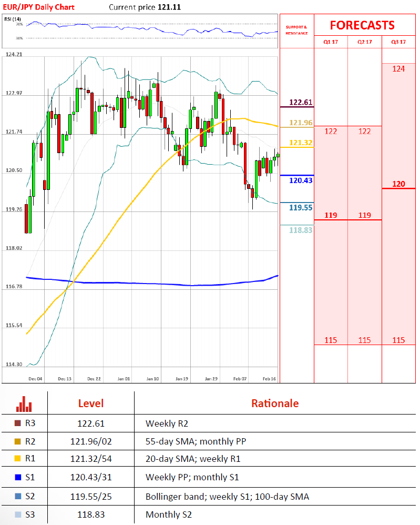Image resolution: width=420 pixels, height=525 pixels.
Task: Select the Q3 17 forecast column header
Action: [398, 42]
